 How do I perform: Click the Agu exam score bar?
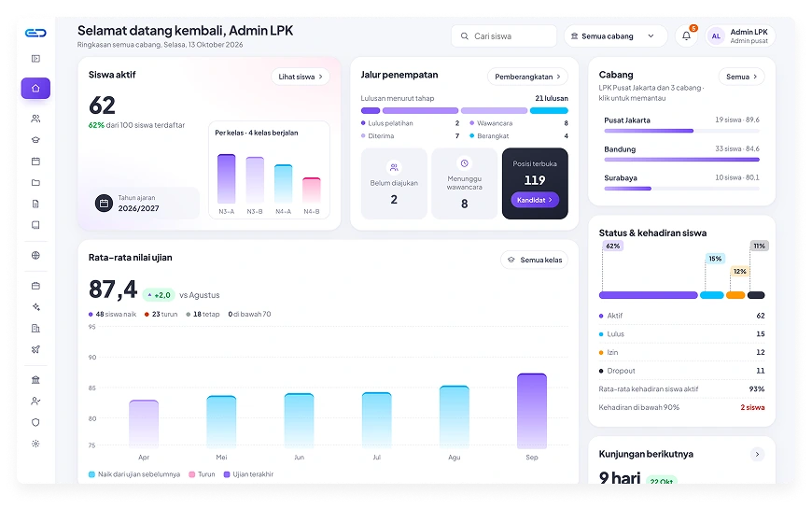(455, 416)
